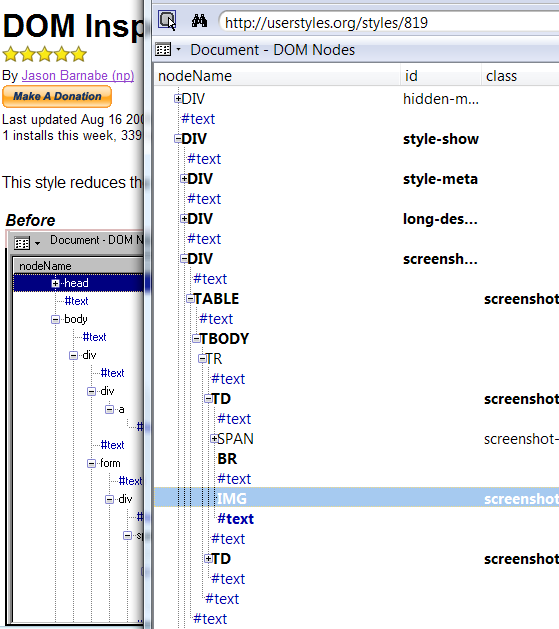Collapse the TABLE node

pyautogui.click(x=190, y=298)
